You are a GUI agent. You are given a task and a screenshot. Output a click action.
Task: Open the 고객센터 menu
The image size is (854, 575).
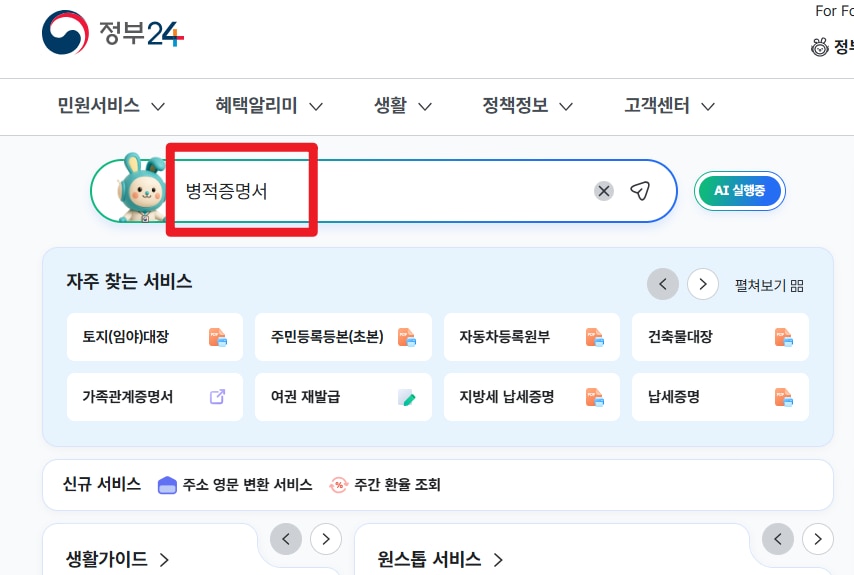click(x=669, y=106)
